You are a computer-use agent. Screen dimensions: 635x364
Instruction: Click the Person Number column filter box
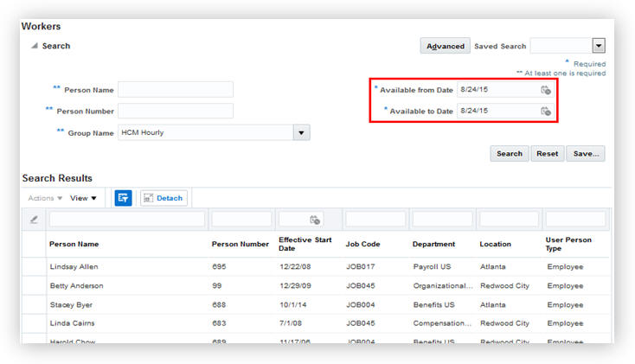pyautogui.click(x=241, y=220)
